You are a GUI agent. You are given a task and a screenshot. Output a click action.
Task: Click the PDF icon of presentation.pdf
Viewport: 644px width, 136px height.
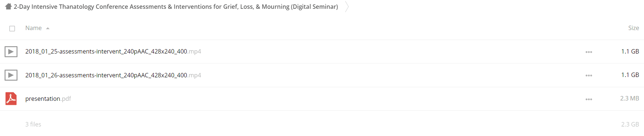click(11, 99)
